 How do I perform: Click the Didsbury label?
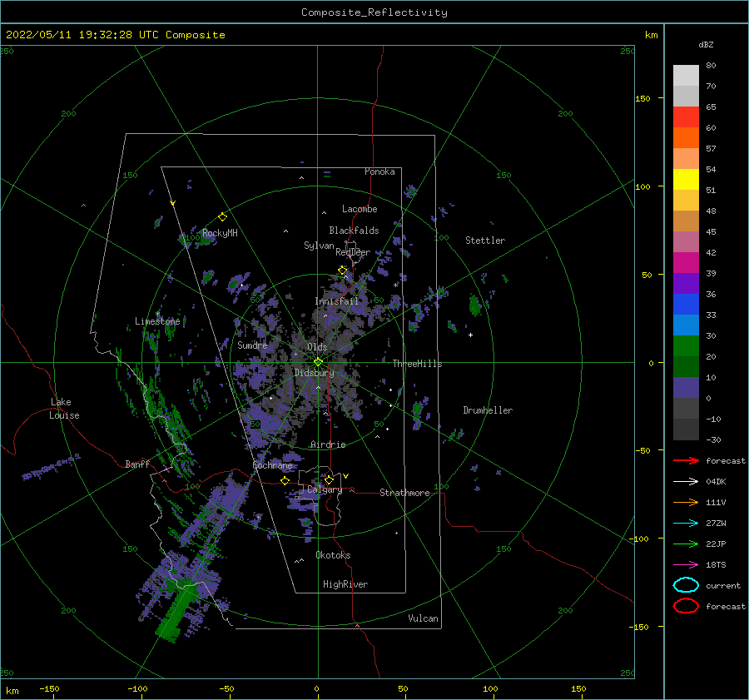click(x=314, y=373)
